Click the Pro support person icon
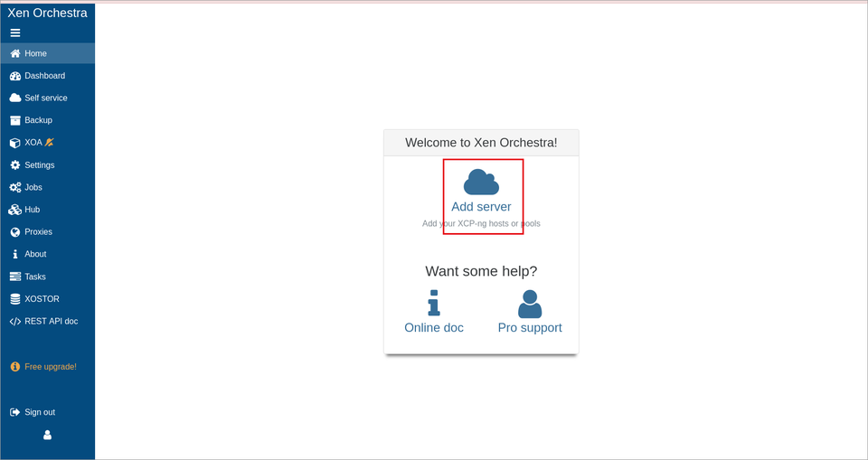 point(530,304)
